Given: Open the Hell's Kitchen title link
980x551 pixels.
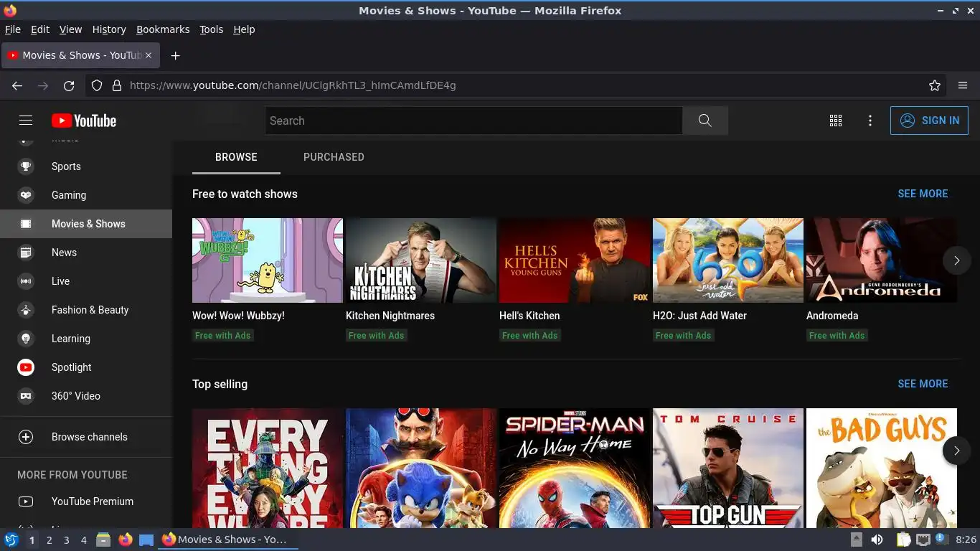Looking at the screenshot, I should (x=529, y=316).
